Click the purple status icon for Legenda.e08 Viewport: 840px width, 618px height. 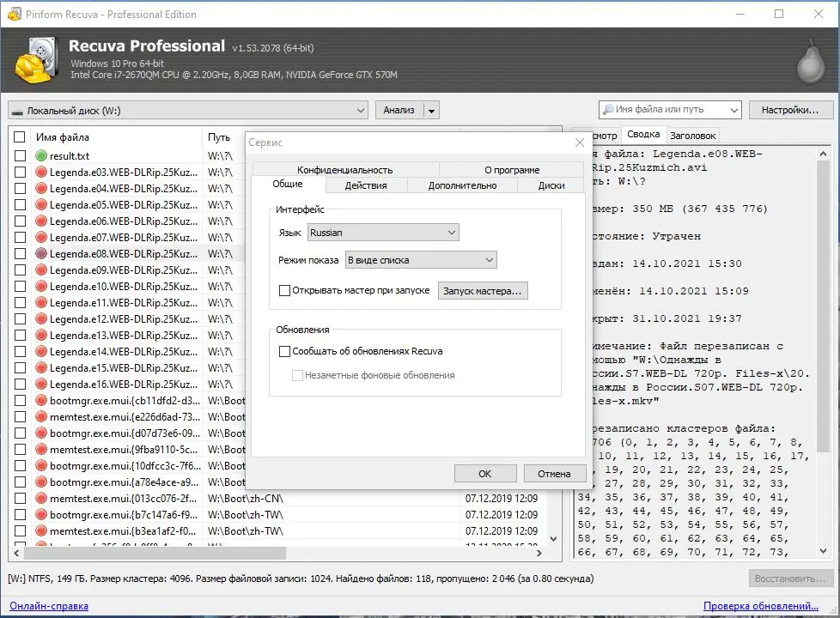[42, 253]
